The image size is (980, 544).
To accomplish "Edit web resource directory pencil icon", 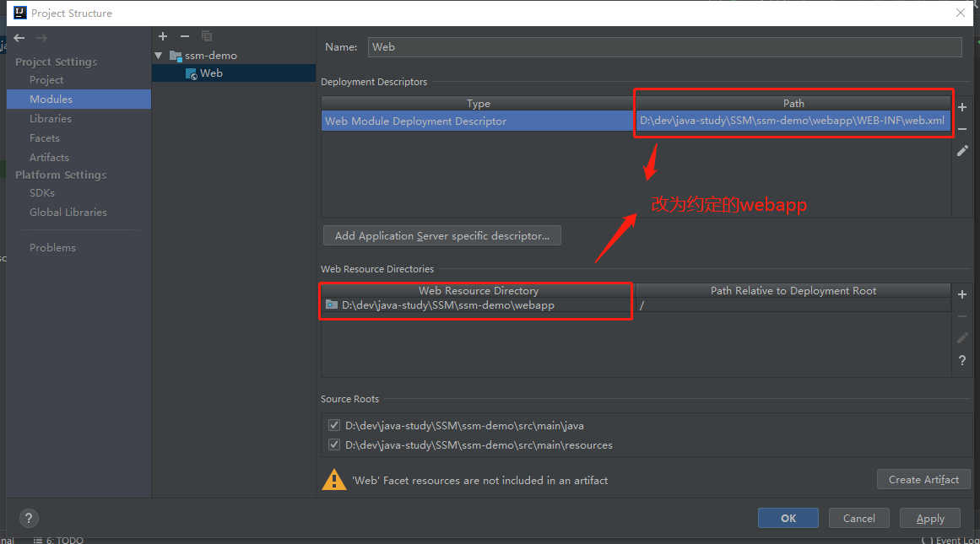I will pos(962,338).
